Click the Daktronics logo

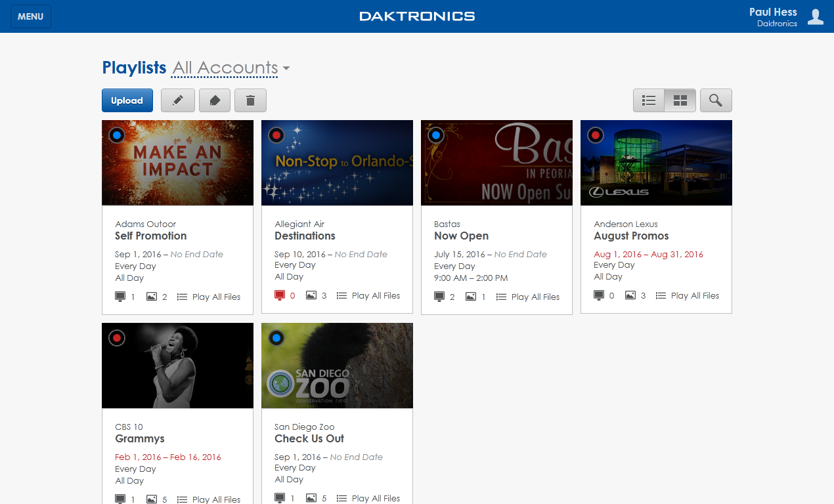(x=417, y=16)
